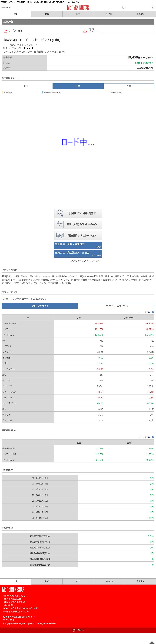Select the 1年 chart period

click(78, 86)
